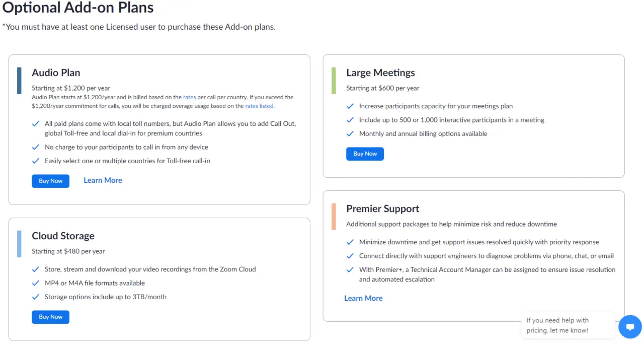Follow the 'rates' link in Audio Plan
644x346 pixels.
[x=190, y=97]
